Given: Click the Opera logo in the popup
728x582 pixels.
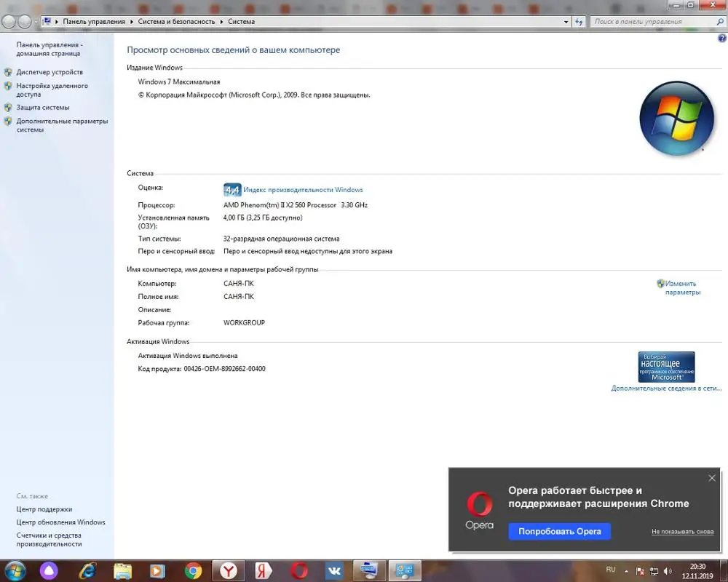Looking at the screenshot, I should 480,510.
